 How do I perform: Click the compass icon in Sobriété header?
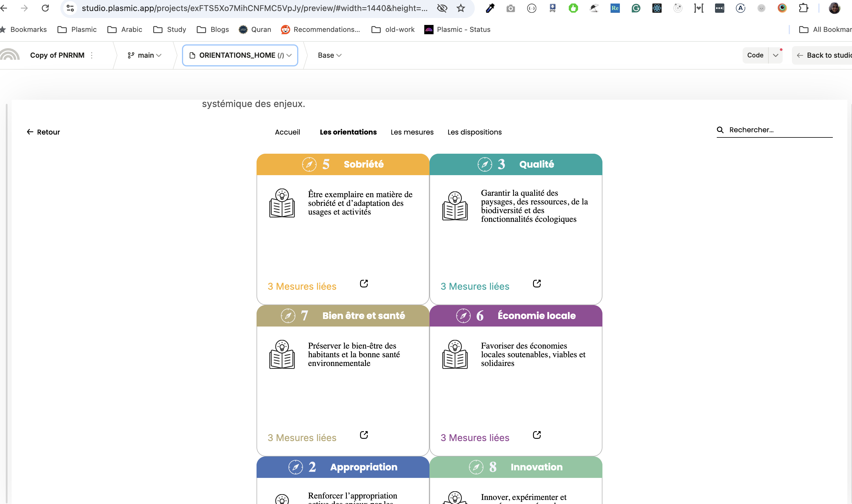click(x=309, y=164)
